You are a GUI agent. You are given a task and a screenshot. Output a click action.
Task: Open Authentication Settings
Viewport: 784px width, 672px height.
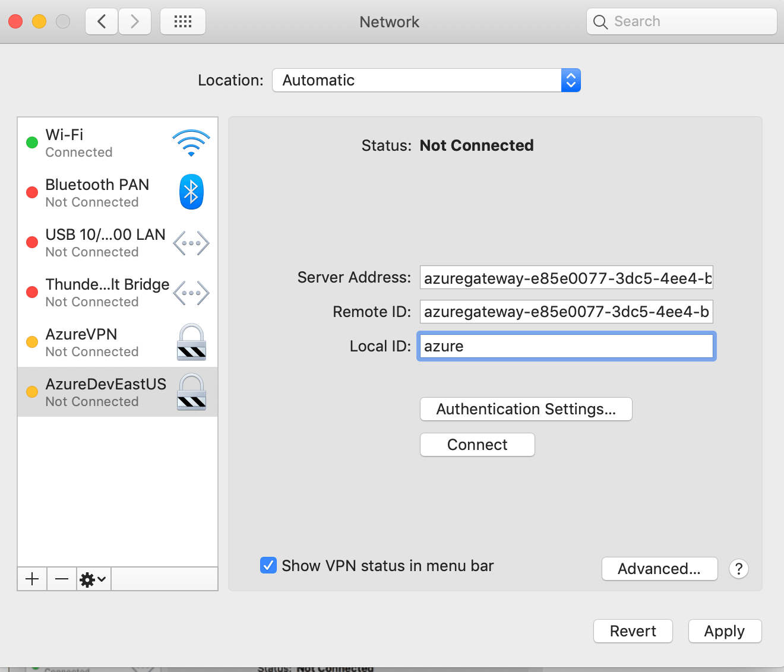[526, 409]
